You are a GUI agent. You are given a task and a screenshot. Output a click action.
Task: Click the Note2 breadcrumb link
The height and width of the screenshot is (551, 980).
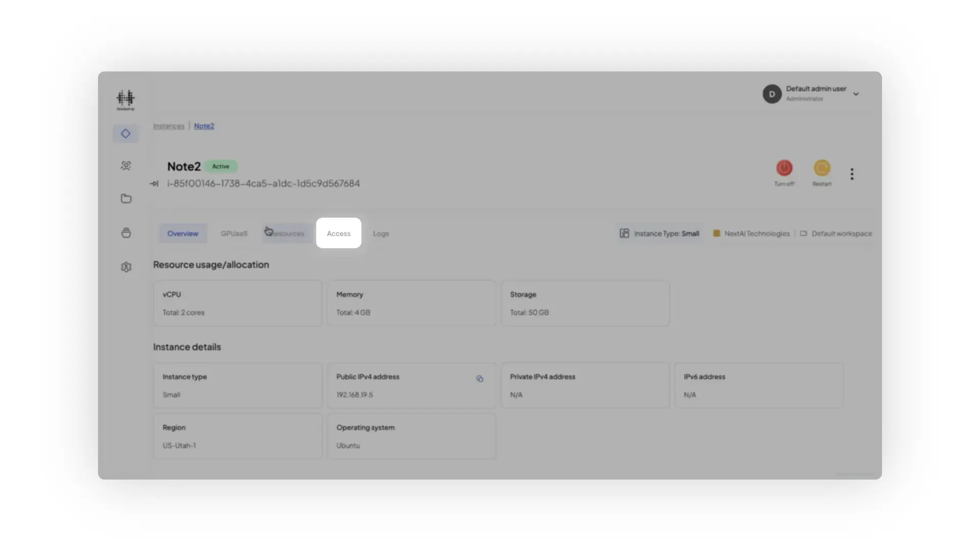pyautogui.click(x=204, y=126)
